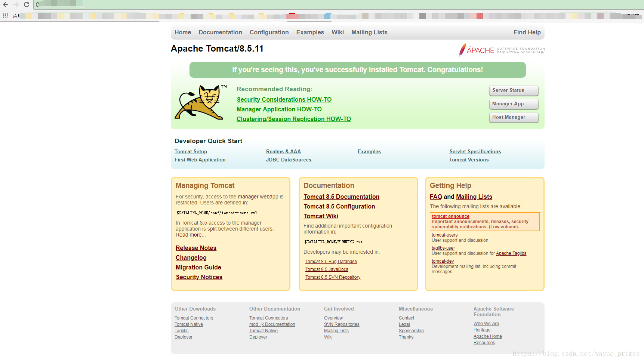Viewport: 644px width, 361px height.
Task: Click the Host Manager button
Action: click(x=514, y=117)
